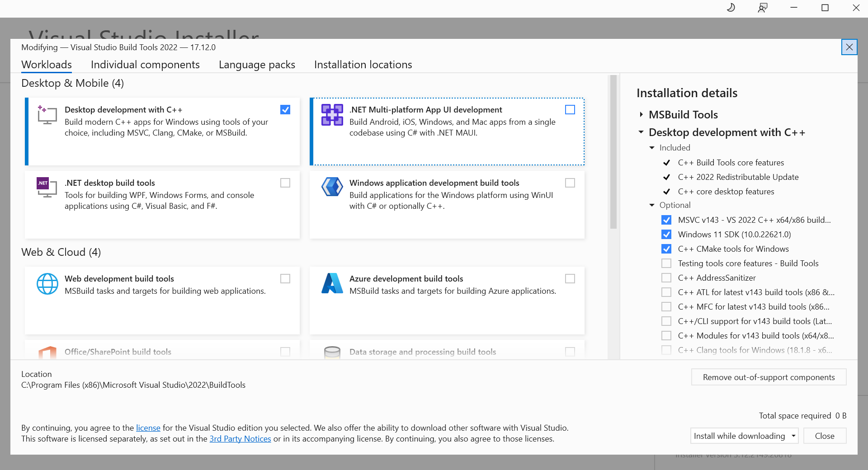Switch to Individual components tab
This screenshot has width=868, height=470.
(145, 65)
